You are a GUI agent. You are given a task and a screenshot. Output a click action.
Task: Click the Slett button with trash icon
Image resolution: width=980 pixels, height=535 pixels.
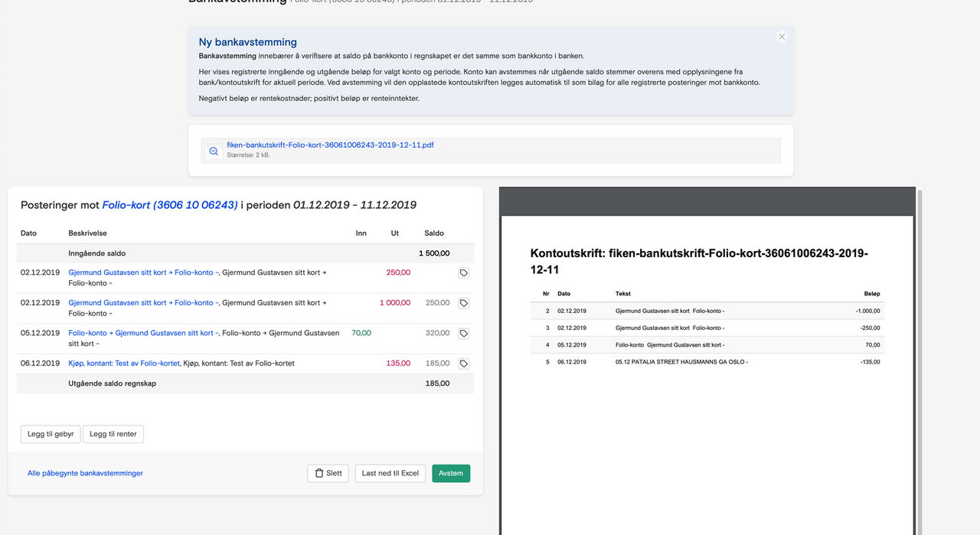tap(328, 473)
